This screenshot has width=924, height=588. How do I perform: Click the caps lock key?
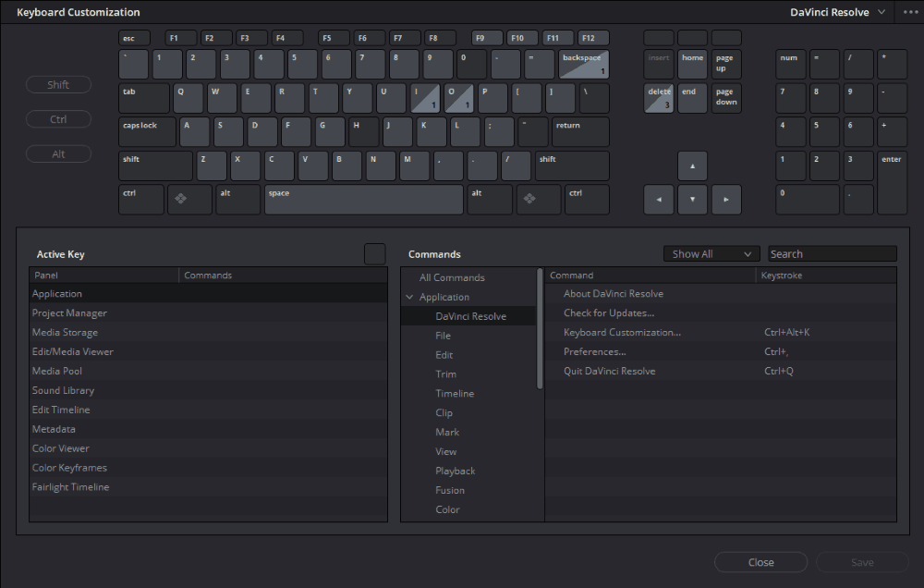click(x=147, y=132)
